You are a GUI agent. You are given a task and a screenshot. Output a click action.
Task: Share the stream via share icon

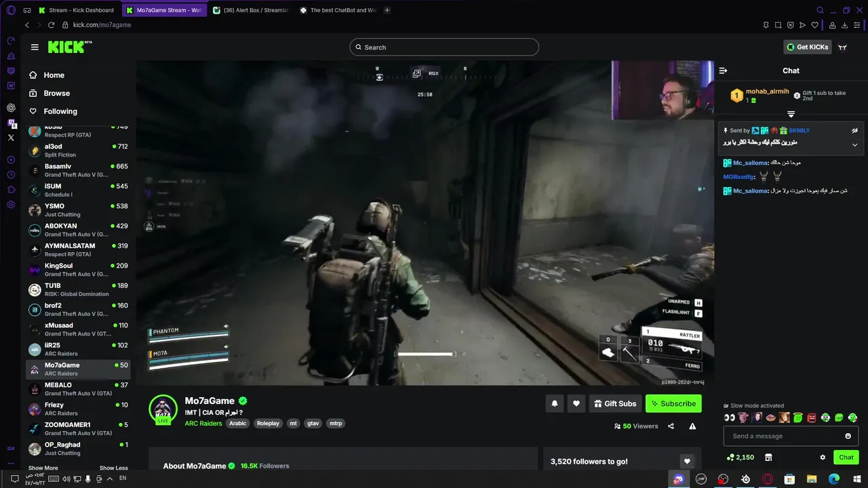tap(671, 426)
